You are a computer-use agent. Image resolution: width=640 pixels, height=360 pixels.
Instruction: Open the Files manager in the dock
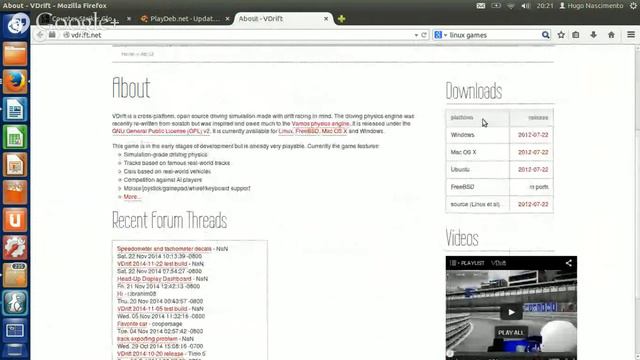(15, 55)
